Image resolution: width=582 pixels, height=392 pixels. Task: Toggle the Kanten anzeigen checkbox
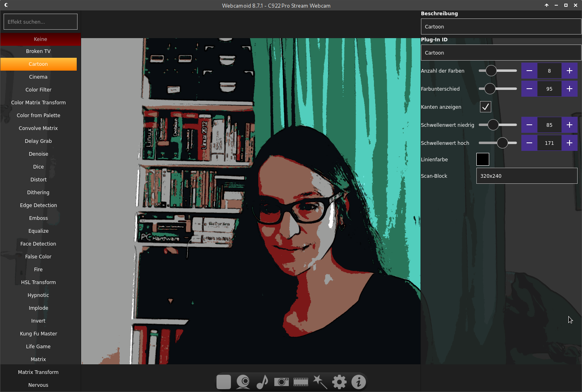(485, 107)
